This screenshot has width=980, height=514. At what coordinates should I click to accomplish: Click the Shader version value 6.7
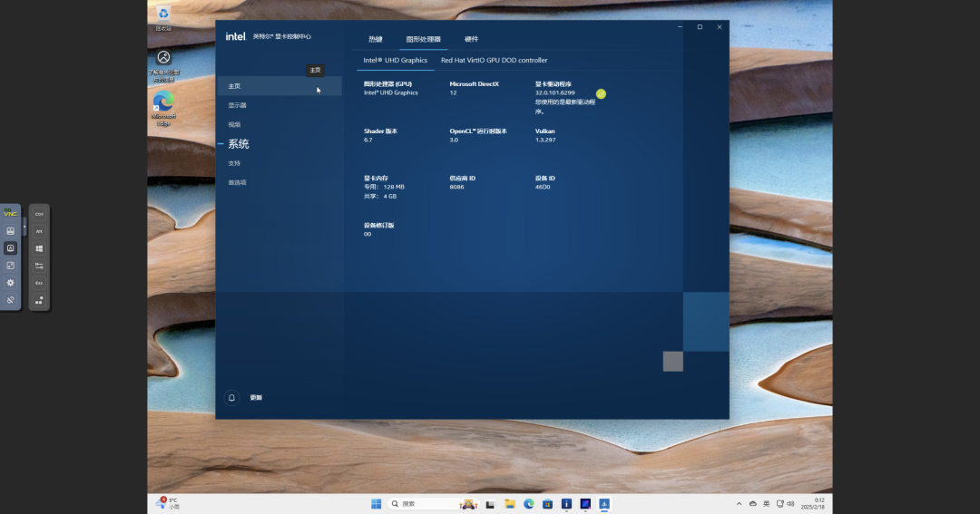[x=368, y=140]
